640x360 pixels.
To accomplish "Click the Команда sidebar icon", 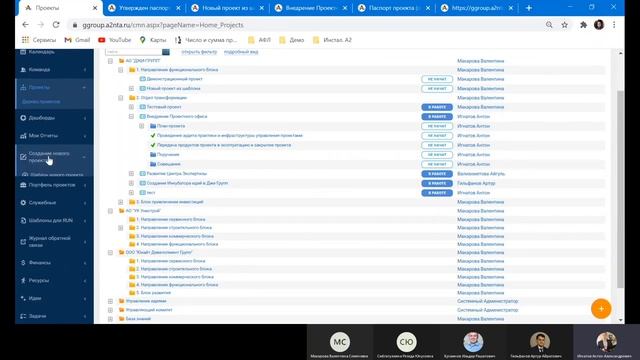I will pos(23,70).
